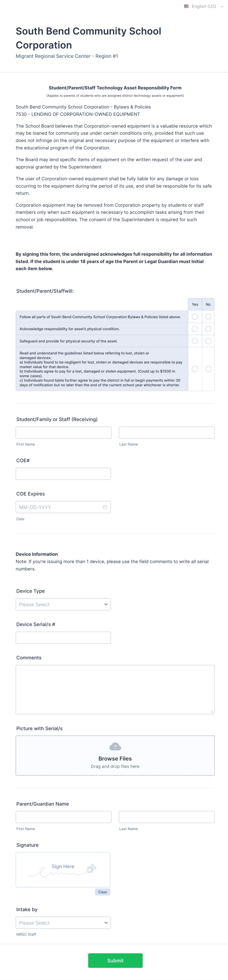Clear the signature with the Clear button
Viewport: 228px width, 980px height.
(102, 892)
